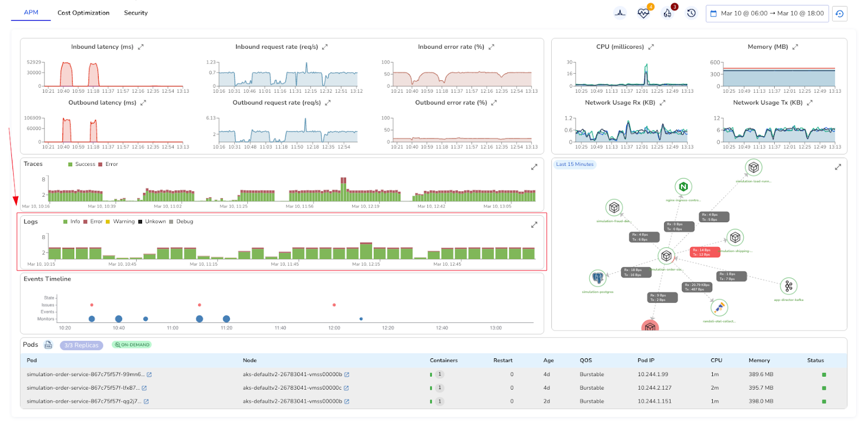The image size is (868, 426).
Task: Expand the service topology map panel
Action: [838, 167]
